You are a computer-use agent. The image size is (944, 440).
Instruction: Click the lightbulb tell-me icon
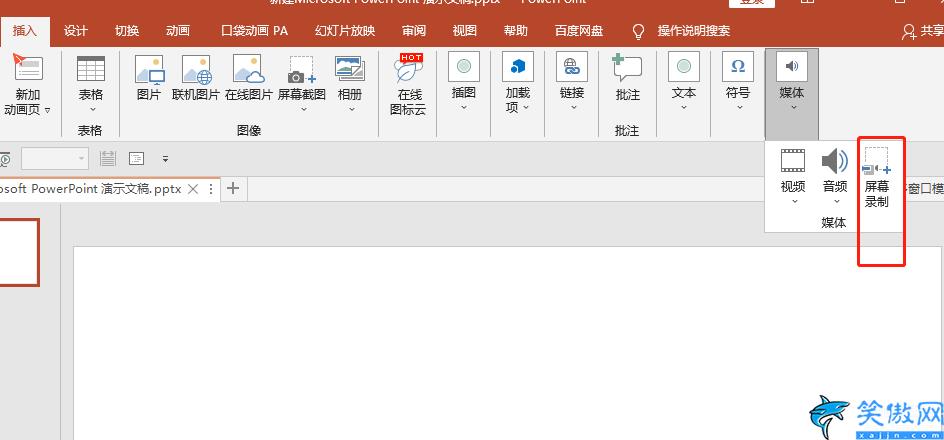click(x=638, y=31)
